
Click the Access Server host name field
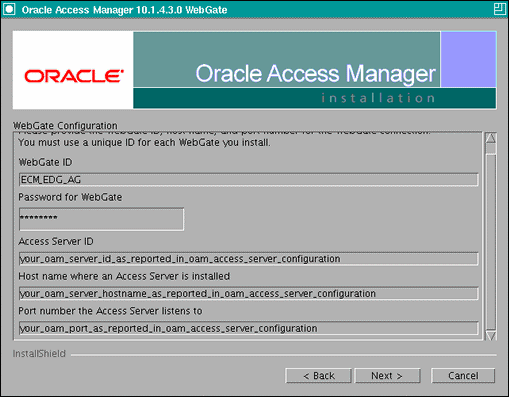tap(249, 293)
